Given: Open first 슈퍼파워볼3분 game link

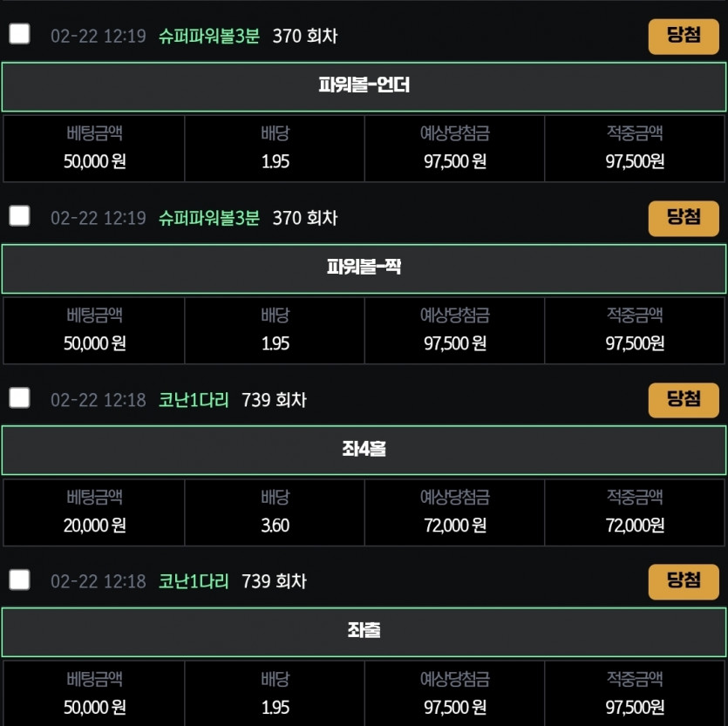Looking at the screenshot, I should click(209, 37).
